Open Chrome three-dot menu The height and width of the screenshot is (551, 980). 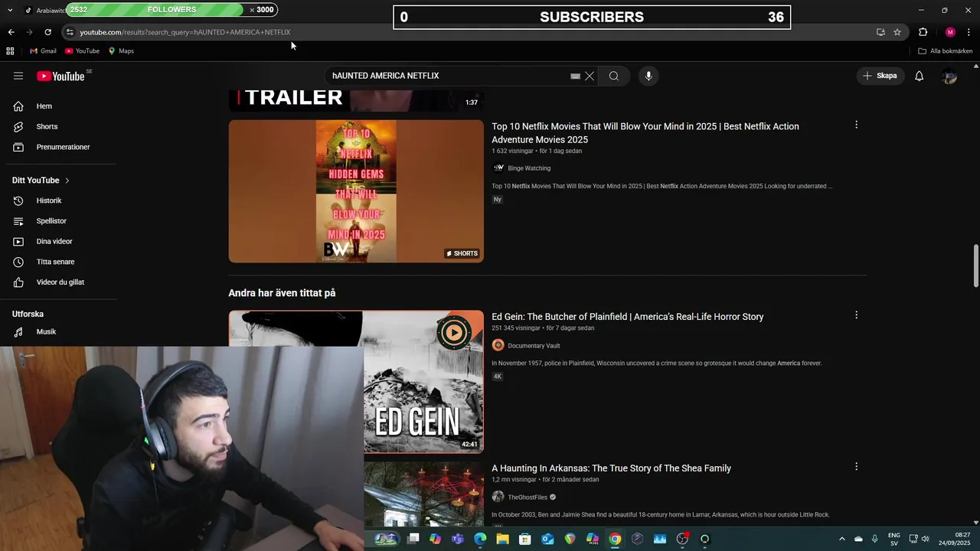point(969,32)
